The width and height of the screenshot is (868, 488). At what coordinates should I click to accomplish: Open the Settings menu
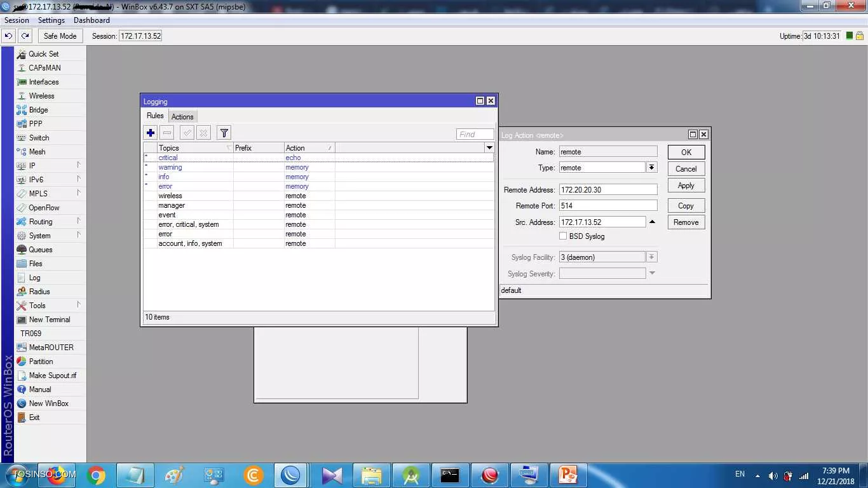pyautogui.click(x=51, y=20)
